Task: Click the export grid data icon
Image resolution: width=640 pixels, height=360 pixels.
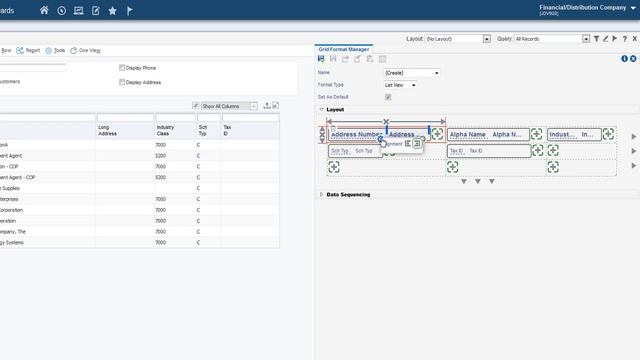Action: click(267, 106)
